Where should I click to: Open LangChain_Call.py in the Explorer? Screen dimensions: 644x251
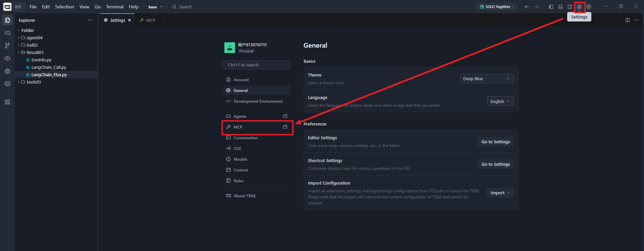49,67
